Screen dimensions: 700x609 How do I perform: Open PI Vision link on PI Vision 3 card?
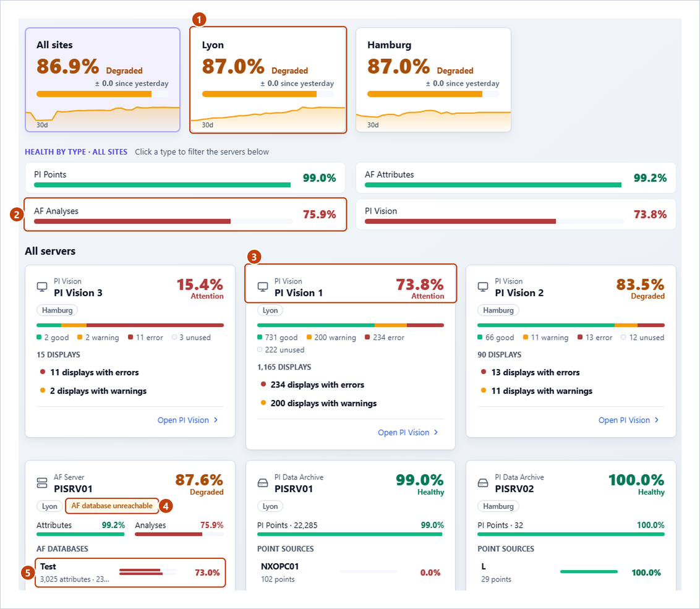click(x=187, y=420)
